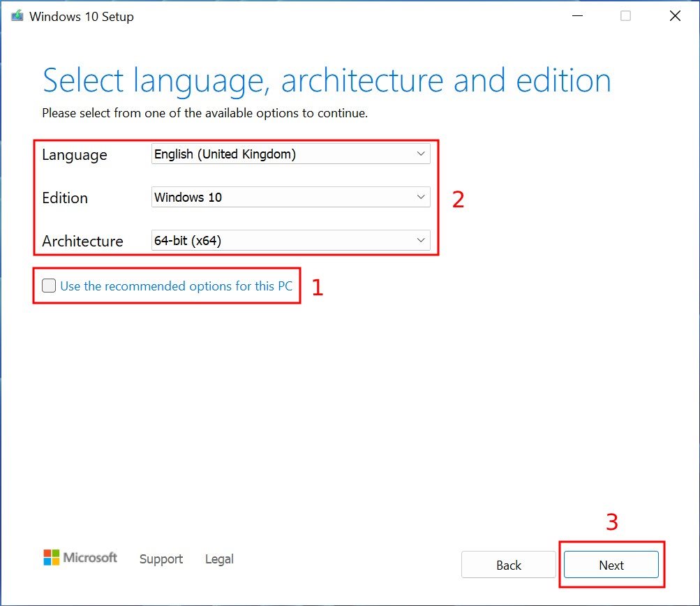Open the Language dropdown
700x606 pixels.
click(x=290, y=154)
